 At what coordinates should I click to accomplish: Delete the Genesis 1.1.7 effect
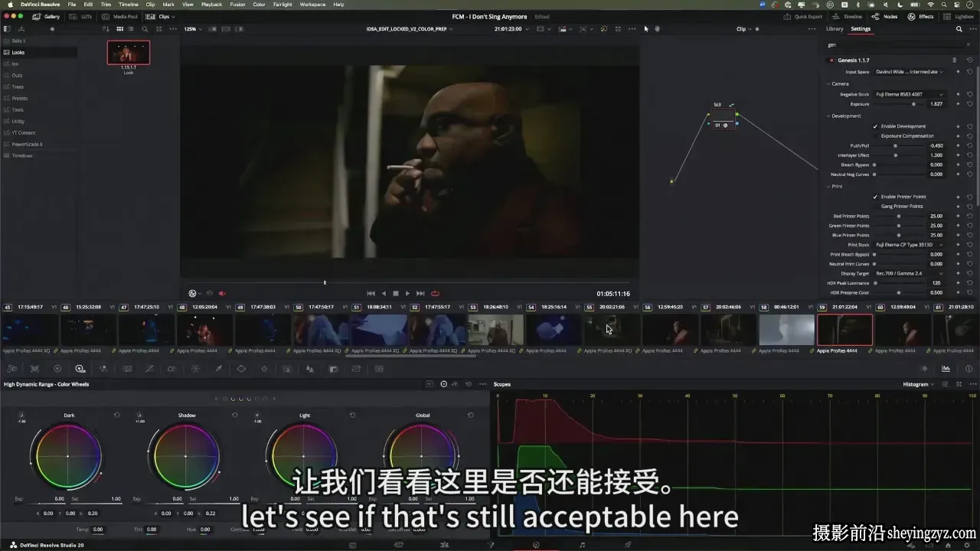pyautogui.click(x=954, y=60)
